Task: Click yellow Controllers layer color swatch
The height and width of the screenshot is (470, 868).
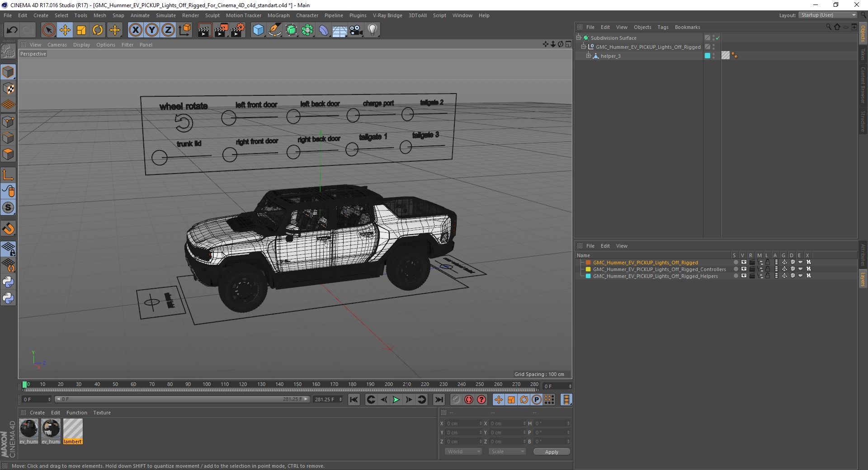Action: [588, 269]
